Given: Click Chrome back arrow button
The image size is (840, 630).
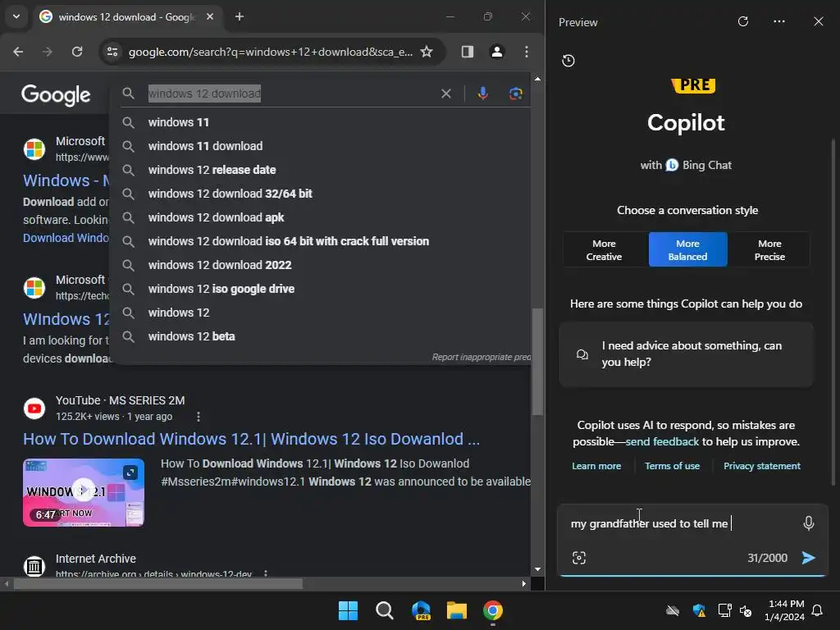Looking at the screenshot, I should [18, 52].
